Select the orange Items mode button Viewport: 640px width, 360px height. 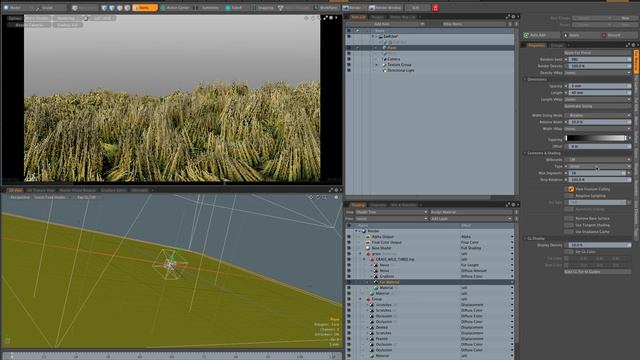(x=144, y=8)
